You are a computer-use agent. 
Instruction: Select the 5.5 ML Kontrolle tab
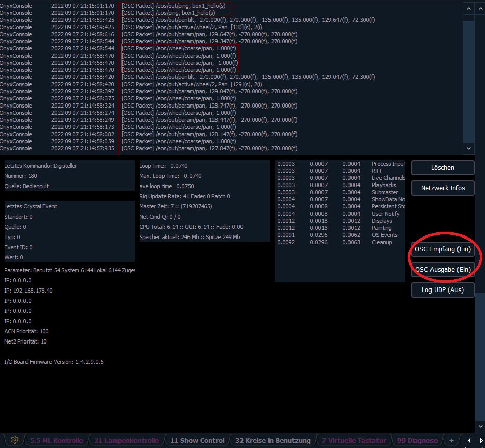56,440
